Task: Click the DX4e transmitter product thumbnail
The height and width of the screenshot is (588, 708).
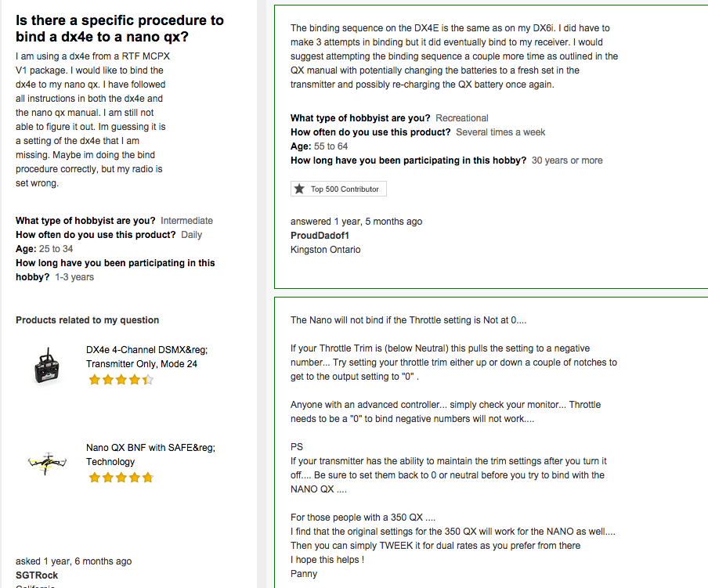Action: [x=47, y=366]
